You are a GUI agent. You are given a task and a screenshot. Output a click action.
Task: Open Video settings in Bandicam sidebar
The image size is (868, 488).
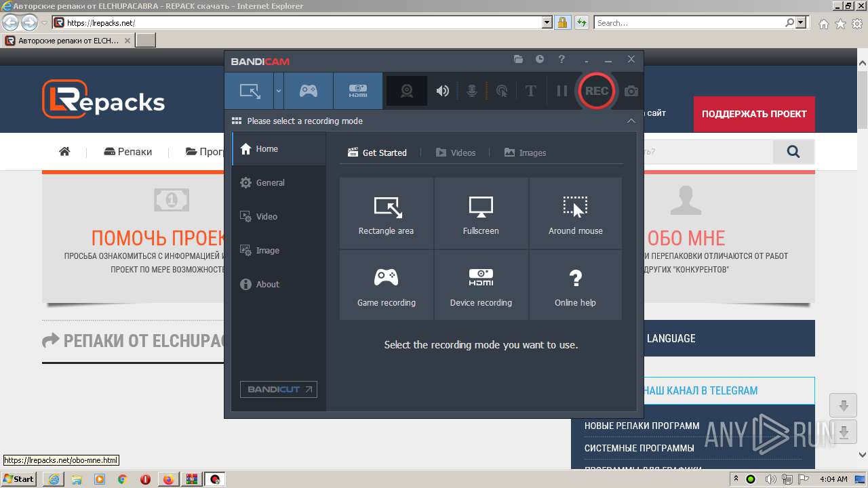pyautogui.click(x=279, y=217)
